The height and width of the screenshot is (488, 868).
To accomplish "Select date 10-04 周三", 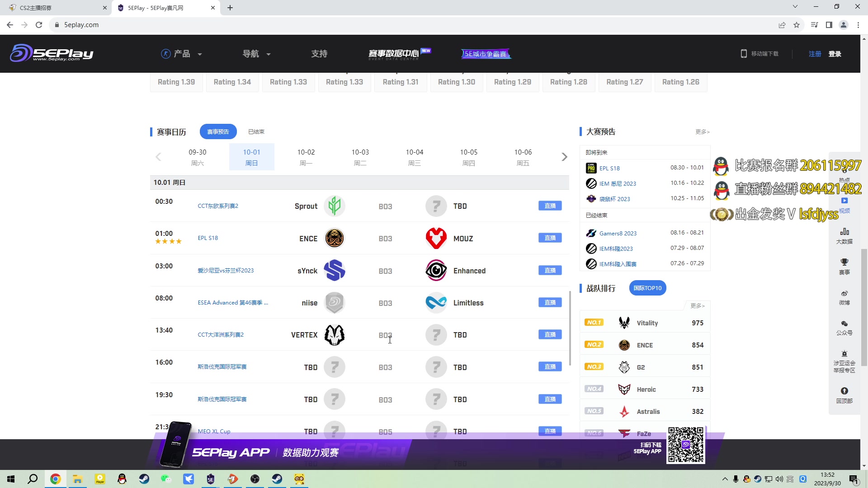I will tap(415, 157).
